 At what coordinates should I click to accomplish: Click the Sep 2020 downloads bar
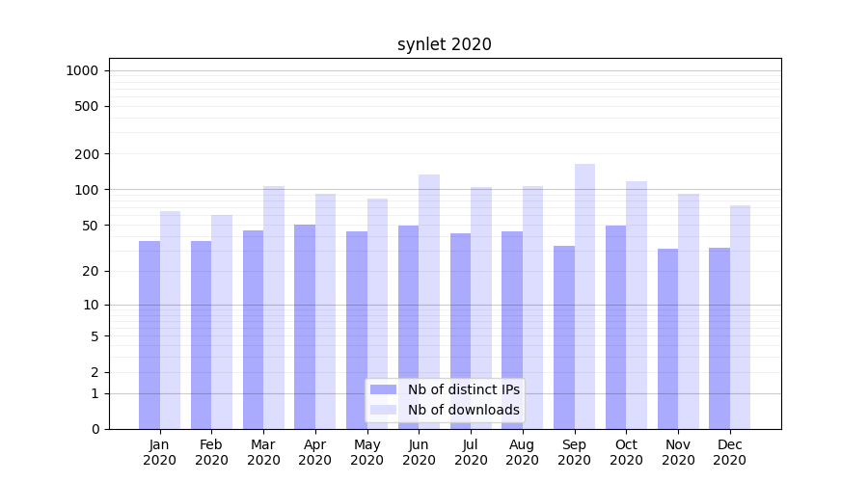click(584, 289)
